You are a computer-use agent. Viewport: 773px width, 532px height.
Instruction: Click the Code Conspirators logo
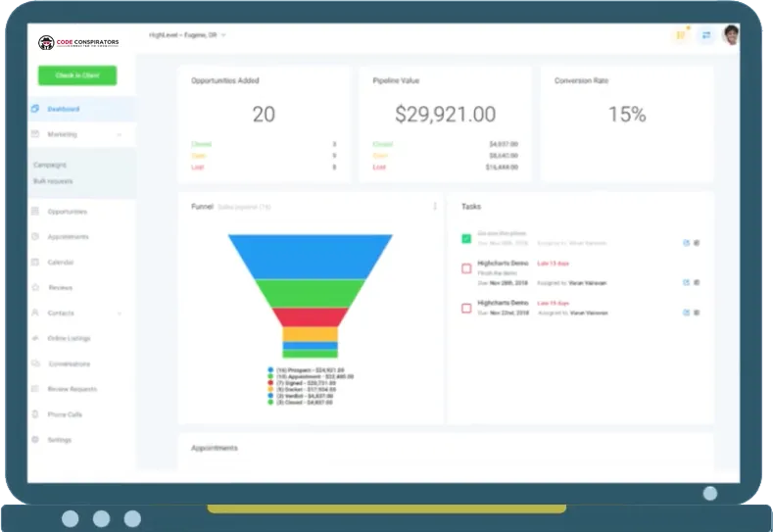78,42
